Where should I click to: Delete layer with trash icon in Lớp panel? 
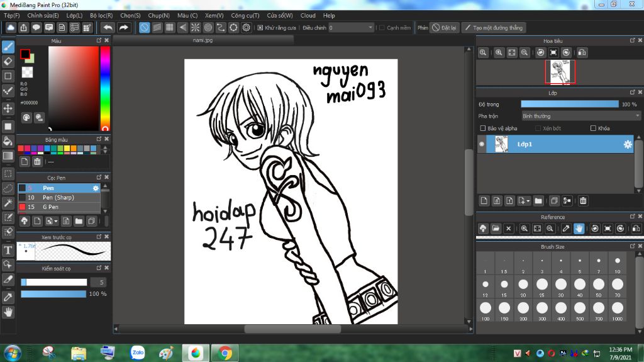click(x=583, y=201)
